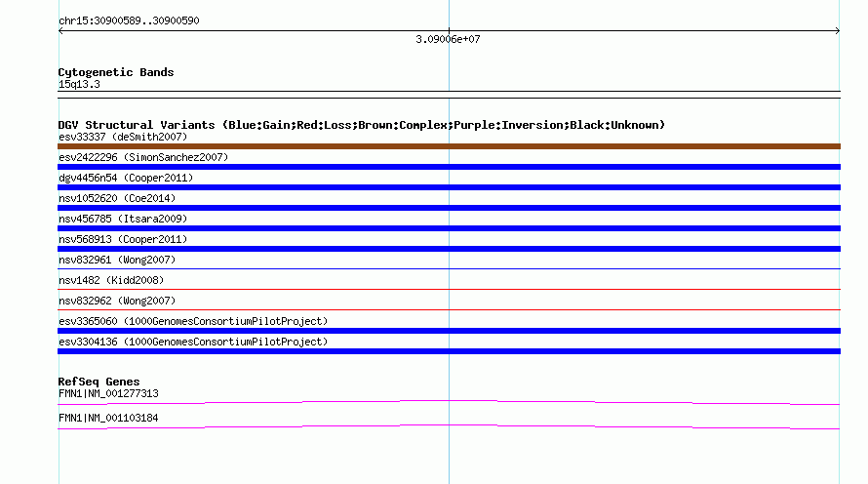868x484 pixels.
Task: Open the nsv568913 (Cooper2011) label
Action: 123,239
